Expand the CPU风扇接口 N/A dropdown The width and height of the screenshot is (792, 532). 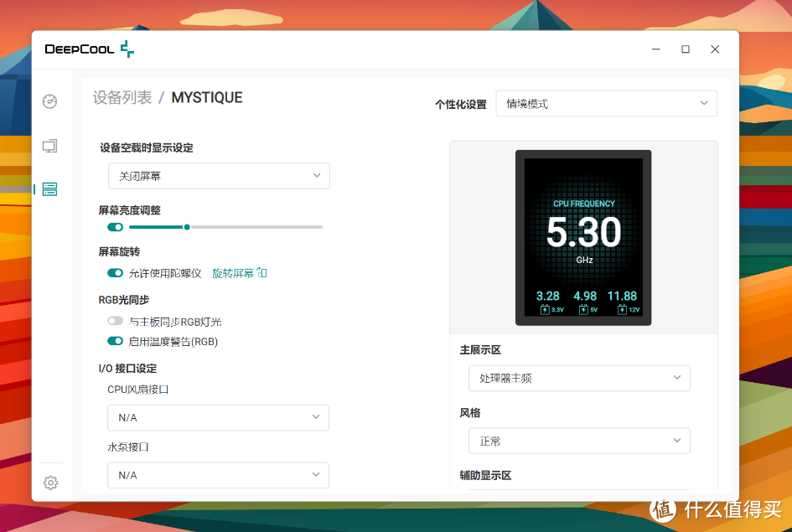tap(218, 417)
